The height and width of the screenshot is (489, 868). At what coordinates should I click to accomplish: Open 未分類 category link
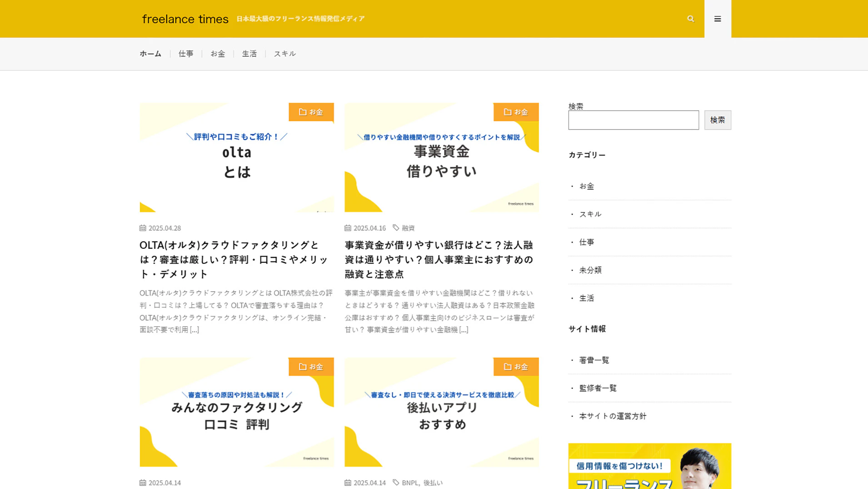pos(590,270)
